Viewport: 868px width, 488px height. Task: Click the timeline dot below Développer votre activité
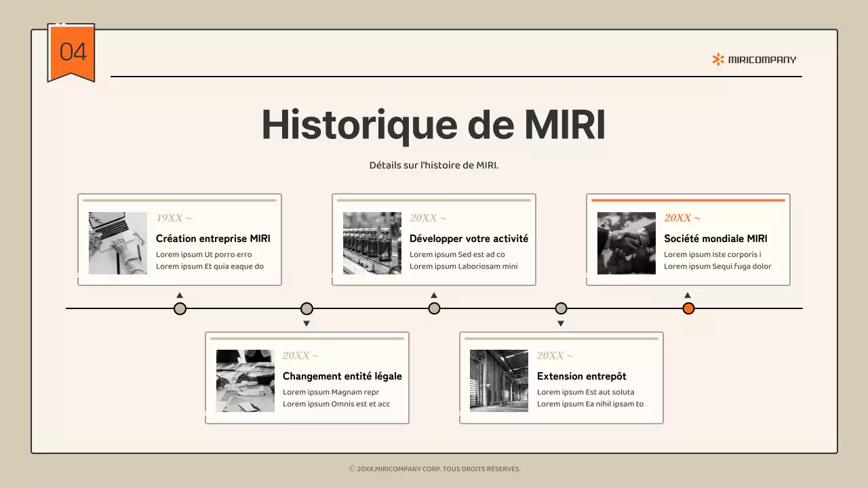[x=434, y=308]
